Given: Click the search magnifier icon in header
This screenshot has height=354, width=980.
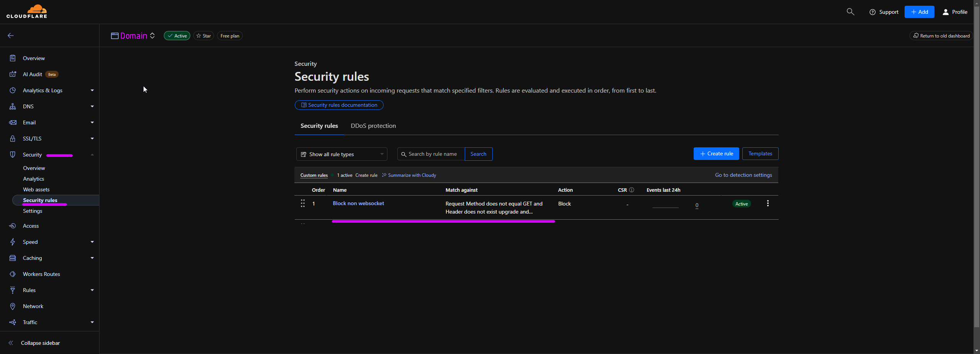Looking at the screenshot, I should [850, 12].
